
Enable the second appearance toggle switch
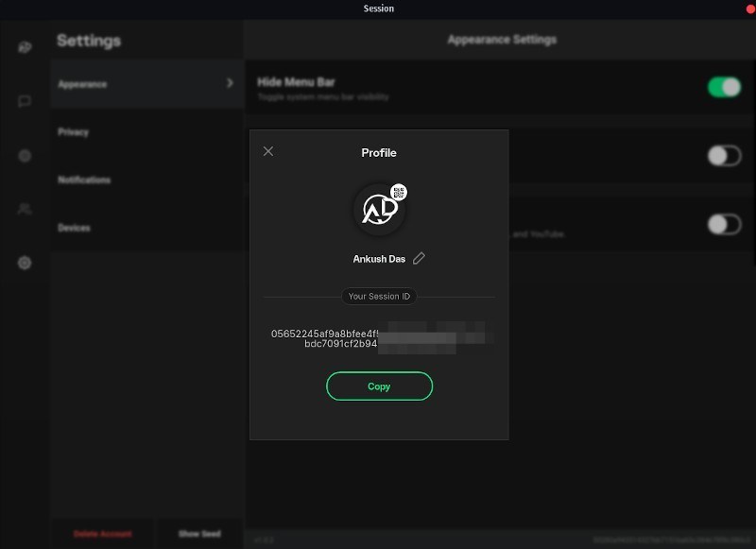724,156
